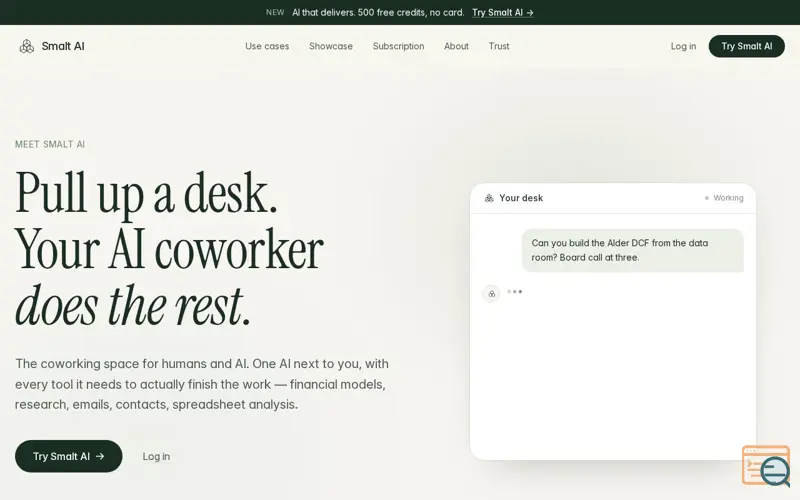The height and width of the screenshot is (500, 800).
Task: Follow the banner Try Smalt AI link
Action: coord(503,12)
